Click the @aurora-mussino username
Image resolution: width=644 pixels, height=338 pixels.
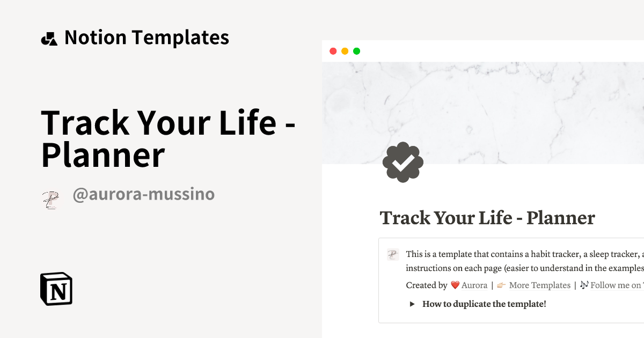tap(145, 194)
